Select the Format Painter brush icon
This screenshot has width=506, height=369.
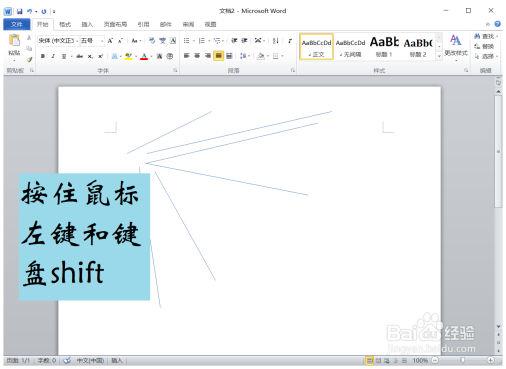tap(29, 59)
